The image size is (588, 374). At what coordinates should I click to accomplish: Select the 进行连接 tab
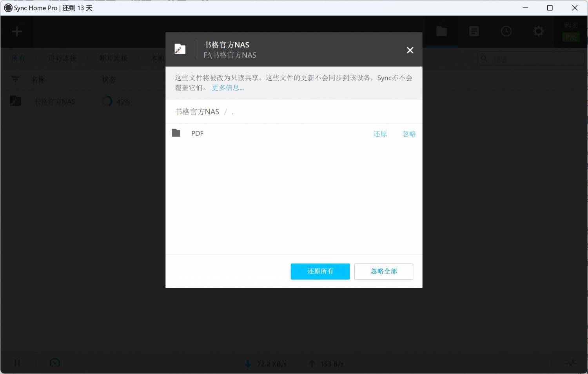point(62,58)
